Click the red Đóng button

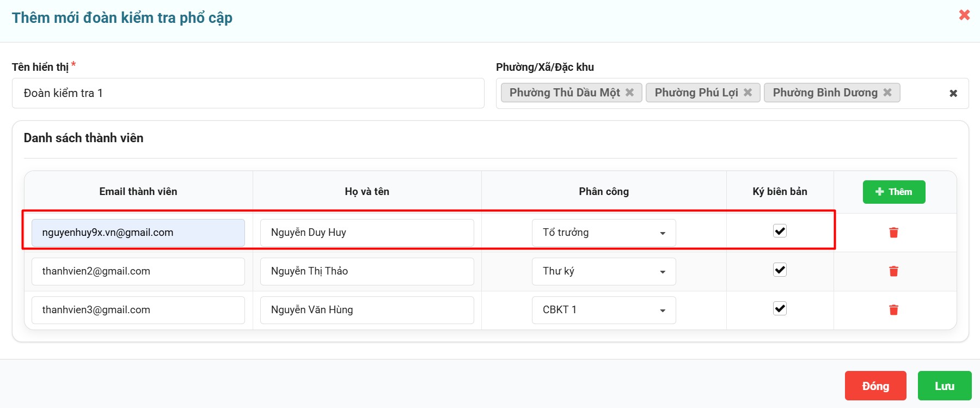[875, 386]
